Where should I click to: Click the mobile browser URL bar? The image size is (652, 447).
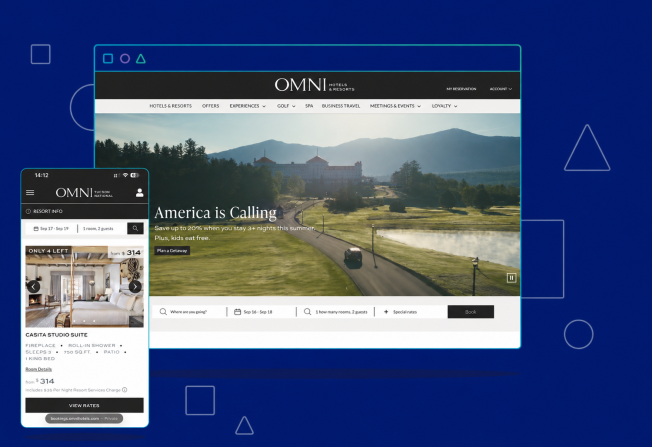tap(84, 418)
